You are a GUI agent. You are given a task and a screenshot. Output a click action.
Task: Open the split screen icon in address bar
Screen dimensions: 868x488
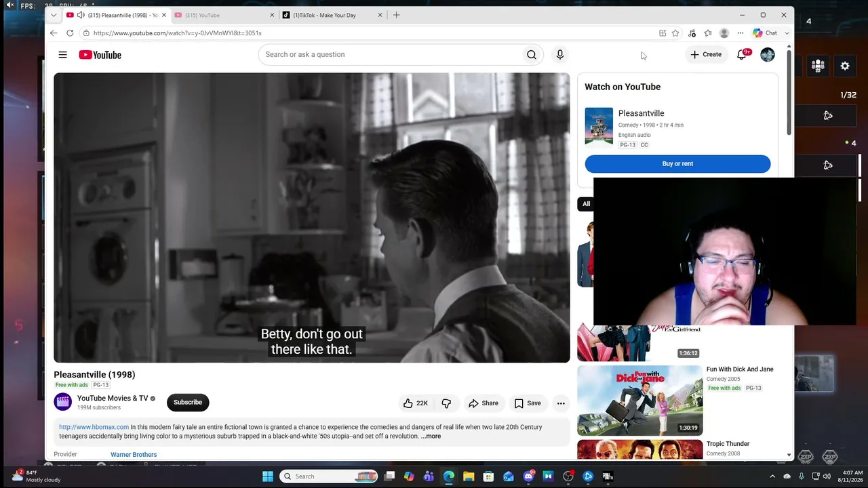663,33
